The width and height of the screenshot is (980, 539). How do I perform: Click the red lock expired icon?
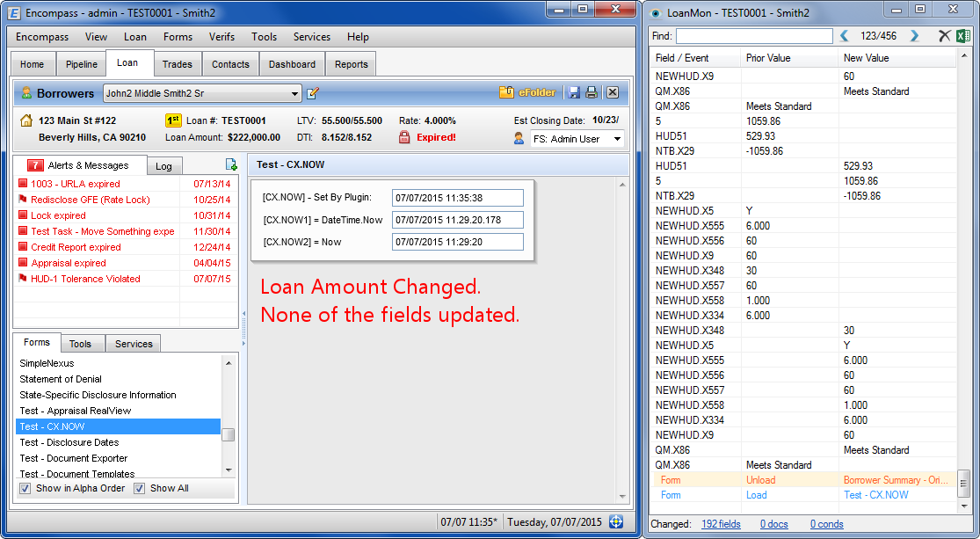(404, 137)
